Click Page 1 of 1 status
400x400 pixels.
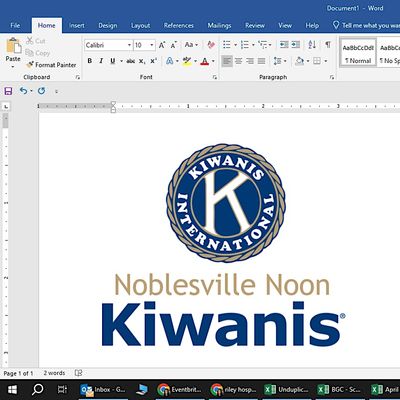18,373
